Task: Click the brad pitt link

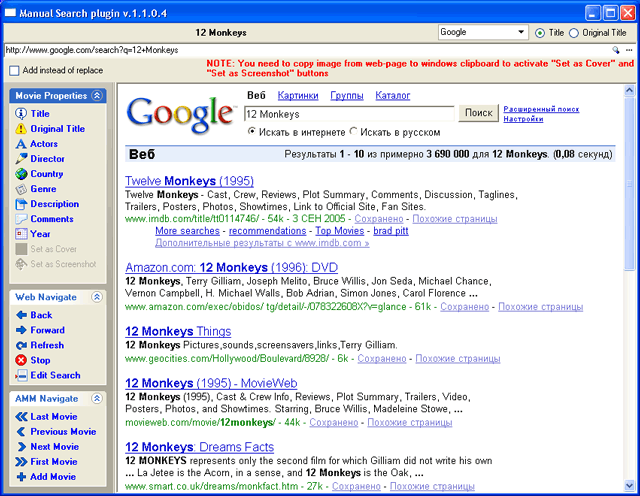Action: coord(391,231)
